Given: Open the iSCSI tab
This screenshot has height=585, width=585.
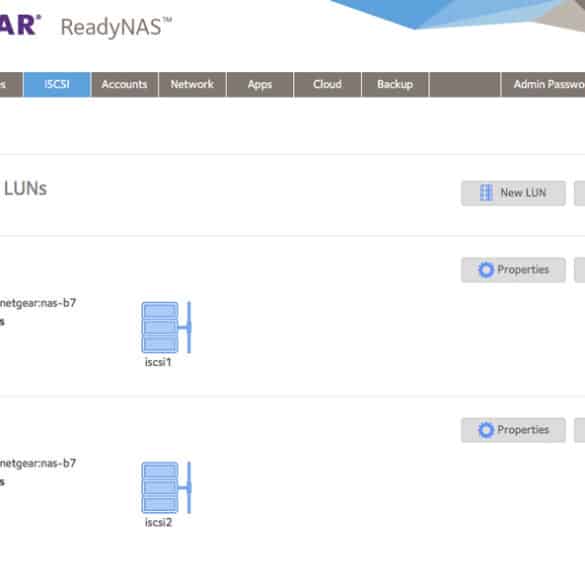Looking at the screenshot, I should [57, 84].
